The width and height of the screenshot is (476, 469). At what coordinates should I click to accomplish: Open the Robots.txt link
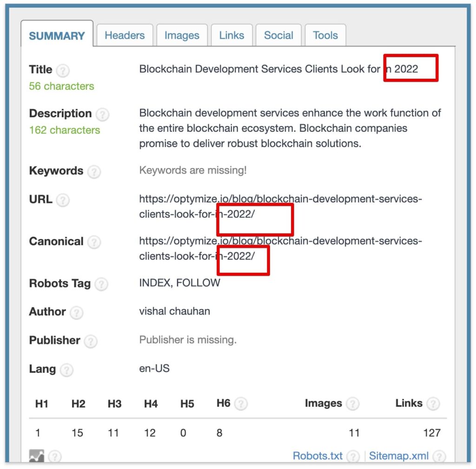[317, 456]
